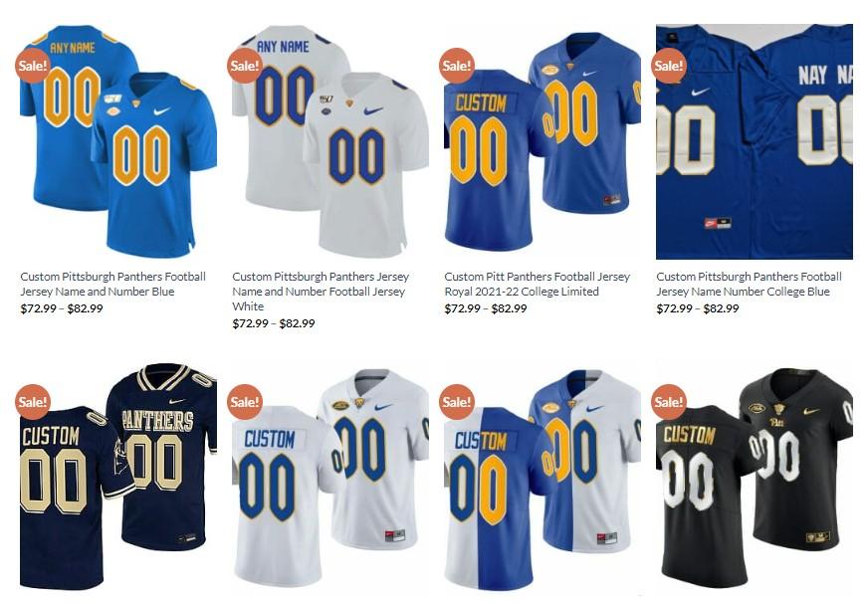Click Sale badge on blue Pittsburgh jersey
Image resolution: width=868 pixels, height=603 pixels.
33,66
